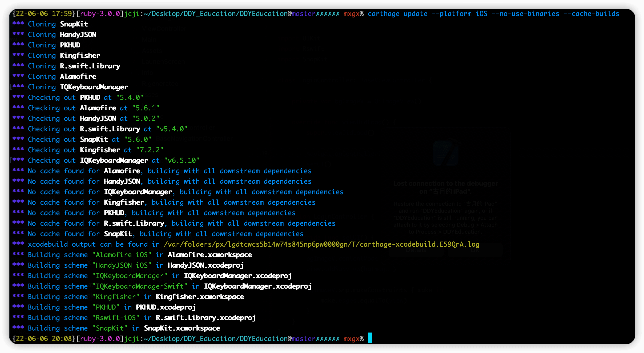644x353 pixels.
Task: Click Building scheme "IQKeyboardManager" line
Action: pos(152,276)
